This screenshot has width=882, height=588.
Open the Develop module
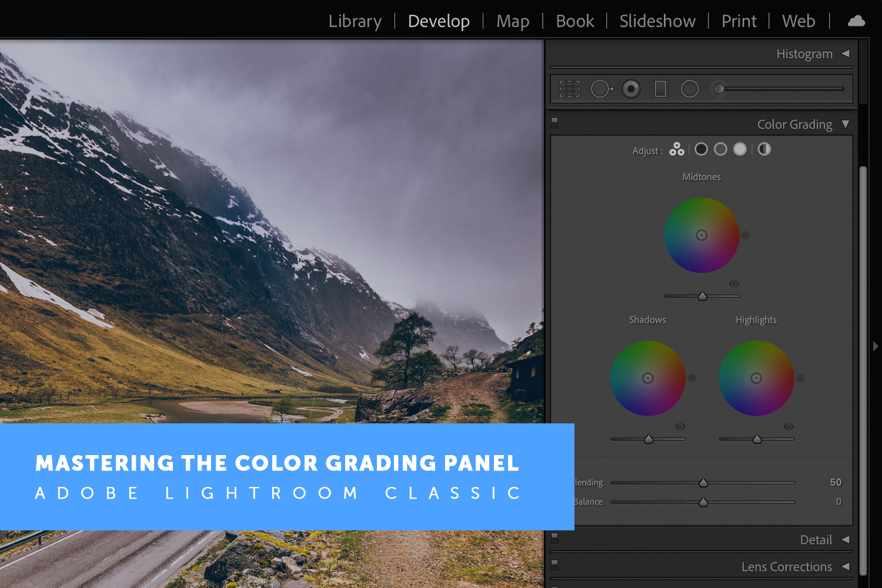(x=439, y=21)
